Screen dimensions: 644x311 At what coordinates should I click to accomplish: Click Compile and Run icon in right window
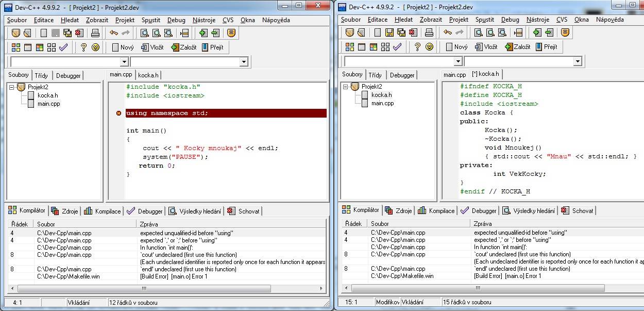click(x=374, y=47)
